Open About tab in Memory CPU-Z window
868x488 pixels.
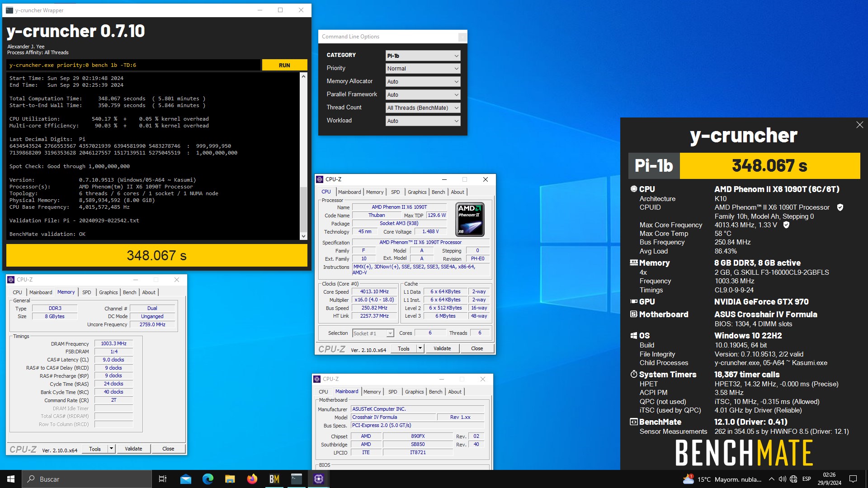pyautogui.click(x=149, y=292)
